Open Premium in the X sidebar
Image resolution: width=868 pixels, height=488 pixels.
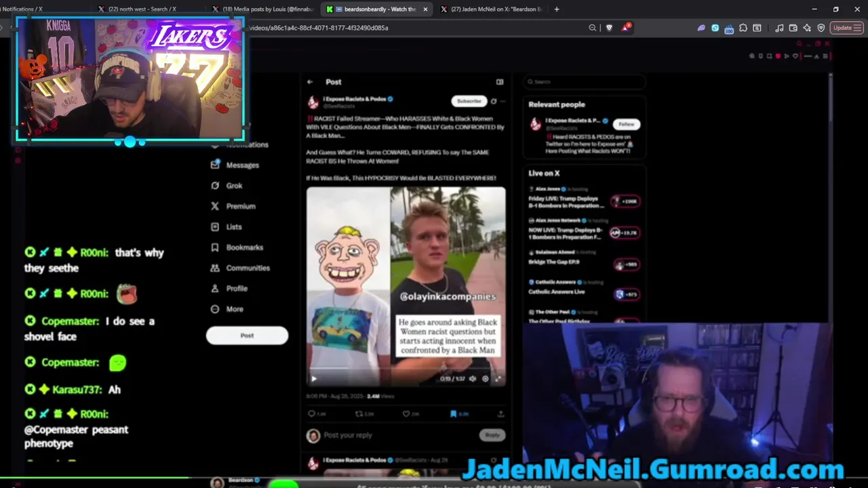click(233, 206)
